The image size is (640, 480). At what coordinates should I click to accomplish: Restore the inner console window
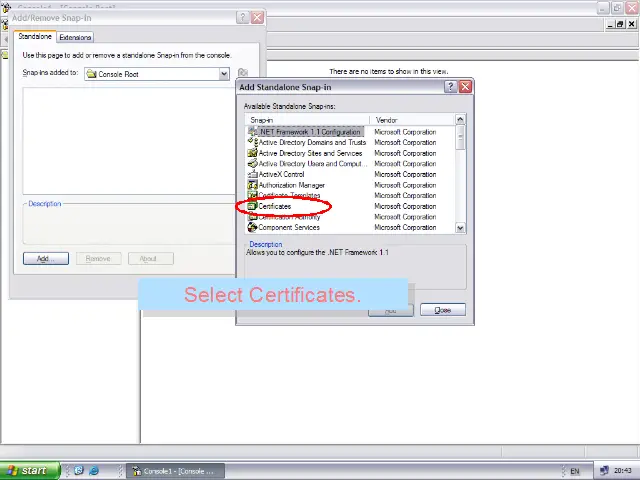620,24
